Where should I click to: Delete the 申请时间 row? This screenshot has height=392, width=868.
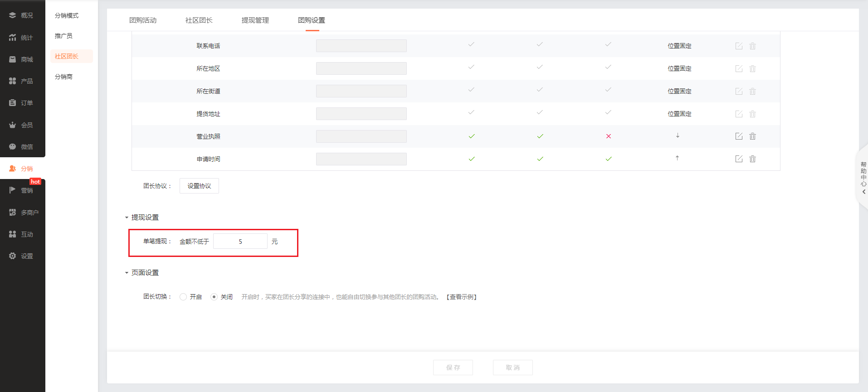(752, 159)
